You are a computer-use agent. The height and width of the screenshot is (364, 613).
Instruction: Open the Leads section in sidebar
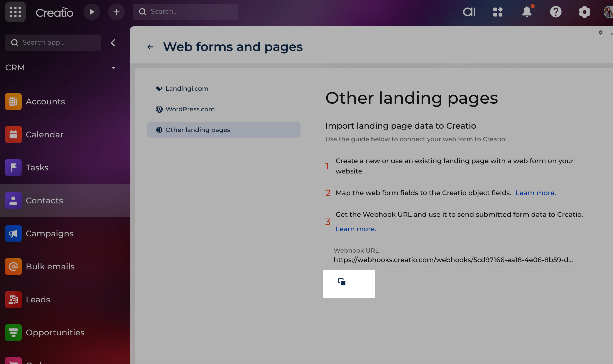[38, 300]
